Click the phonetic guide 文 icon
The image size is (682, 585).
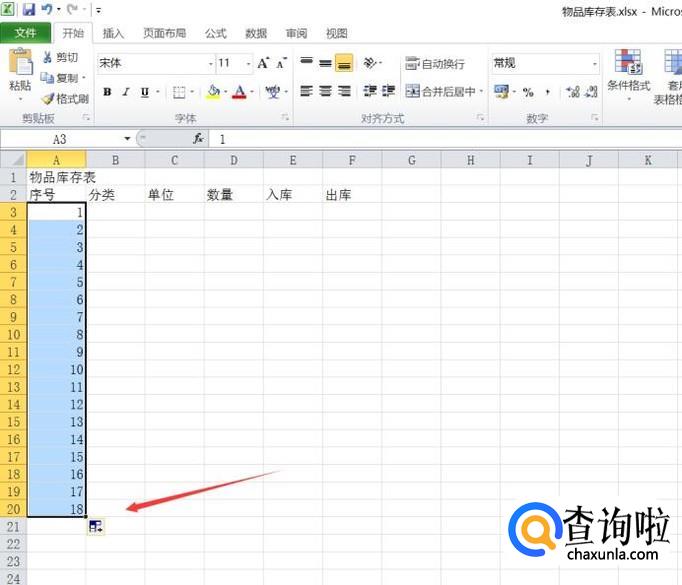[273, 92]
